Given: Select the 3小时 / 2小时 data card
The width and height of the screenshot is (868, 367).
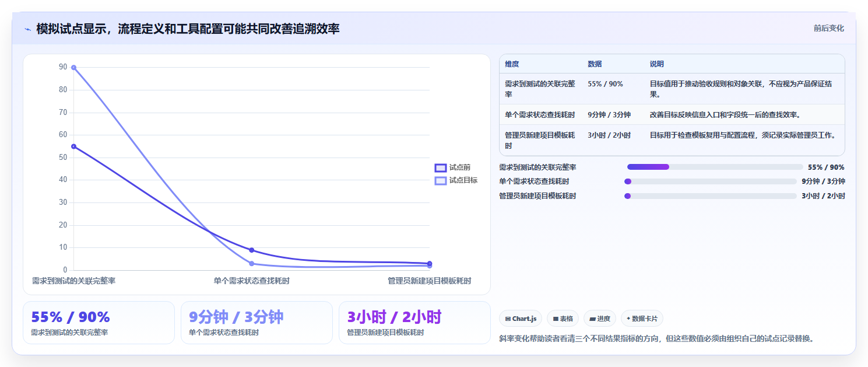Looking at the screenshot, I should [x=414, y=323].
